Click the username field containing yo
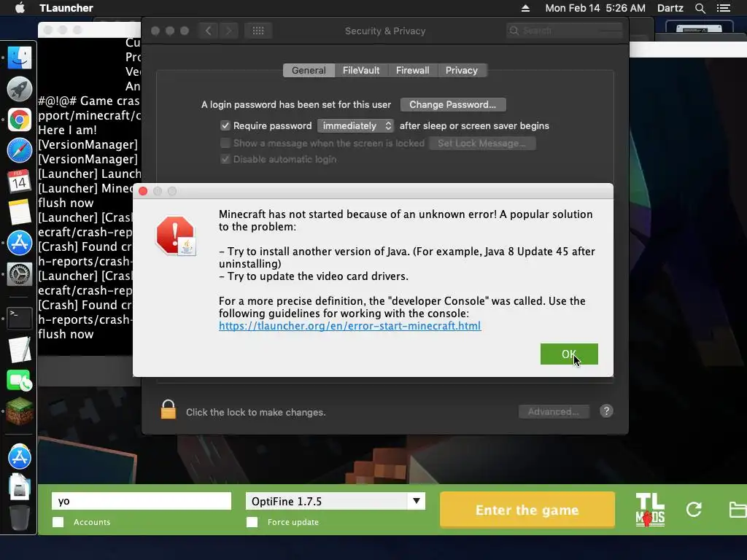 142,501
